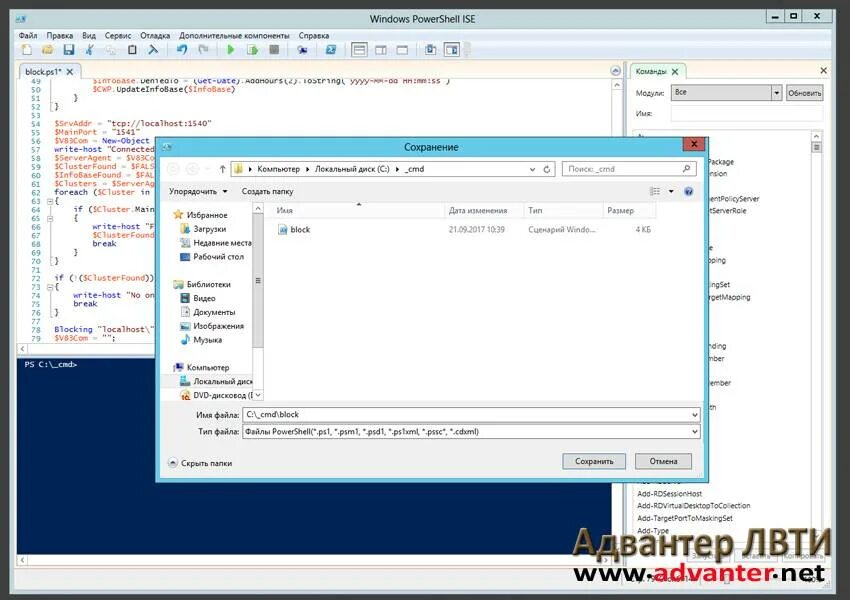Open the Отладка menu
Viewport: 850px width, 600px height.
pyautogui.click(x=155, y=35)
